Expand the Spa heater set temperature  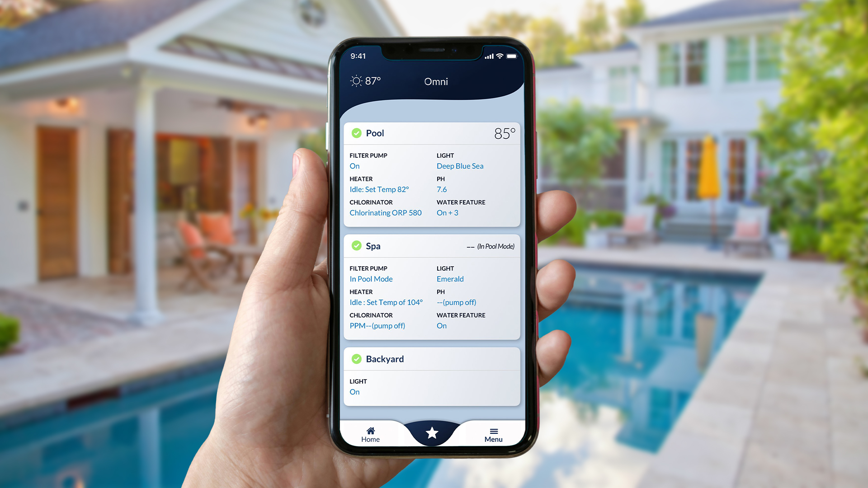tap(386, 302)
